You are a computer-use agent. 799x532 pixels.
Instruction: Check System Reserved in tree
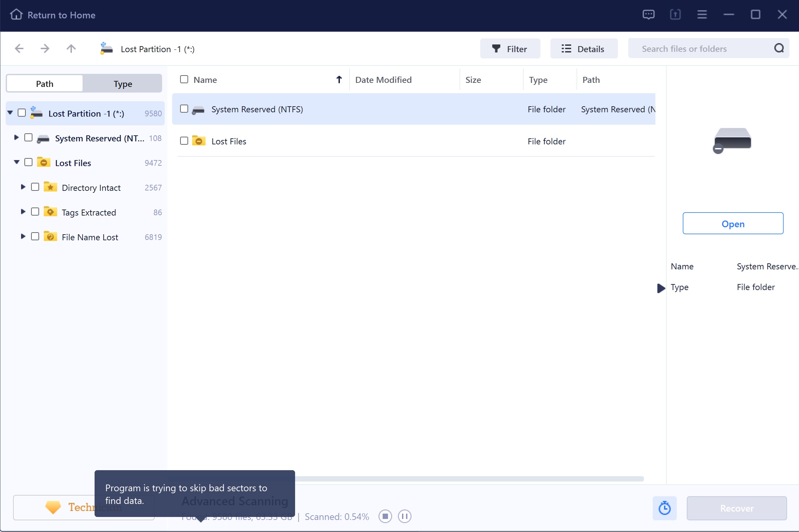pyautogui.click(x=28, y=137)
